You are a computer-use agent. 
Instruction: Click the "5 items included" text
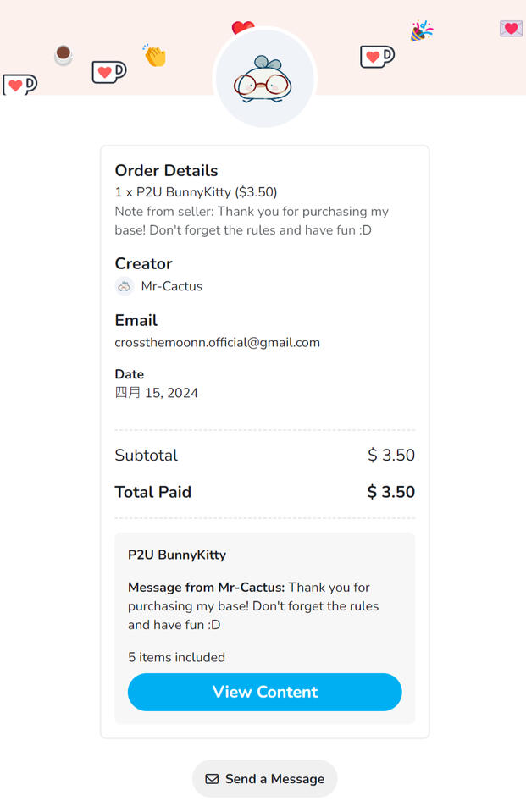[x=176, y=657]
